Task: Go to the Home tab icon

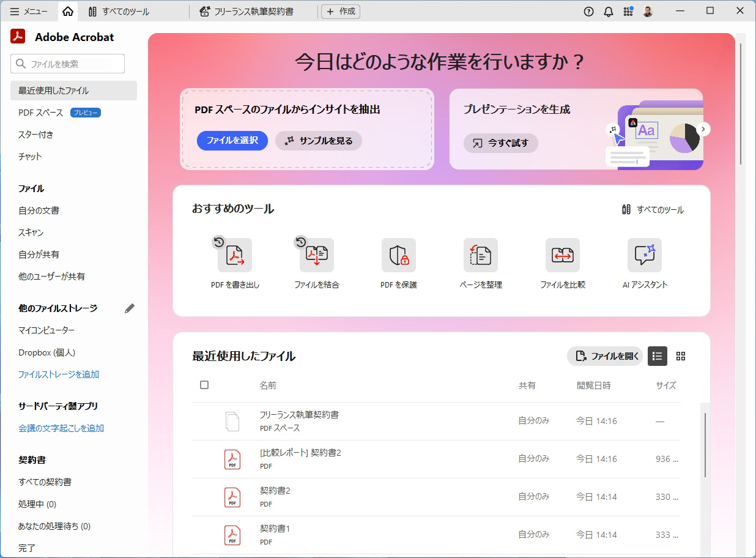Action: point(68,11)
